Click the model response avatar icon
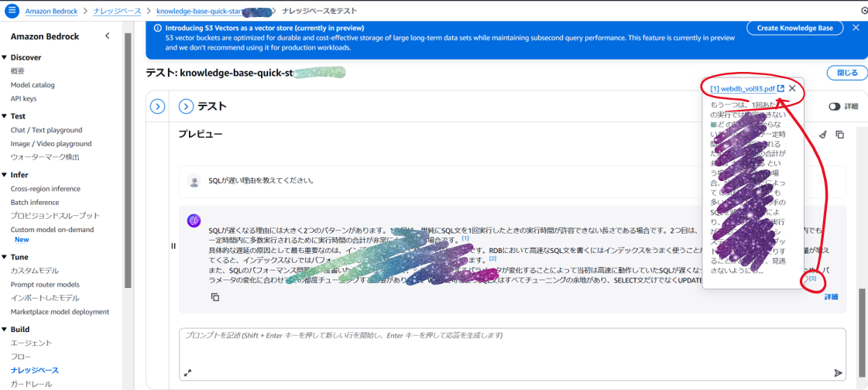Screen dimensions: 868x390 pyautogui.click(x=194, y=221)
